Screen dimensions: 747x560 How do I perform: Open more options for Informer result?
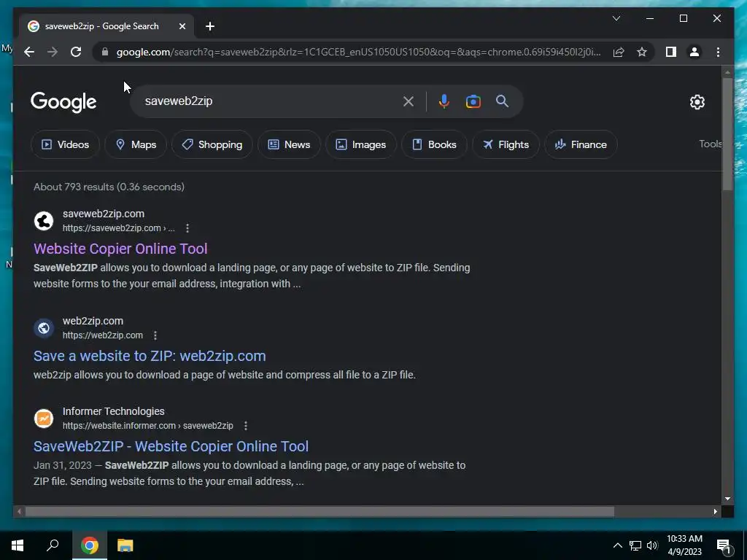click(246, 426)
